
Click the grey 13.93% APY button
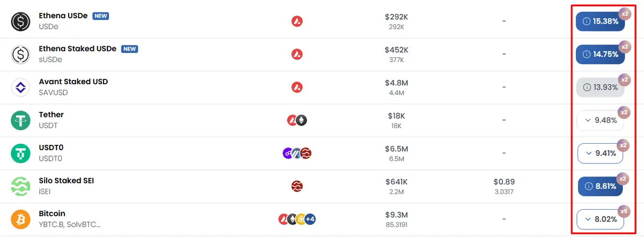pyautogui.click(x=601, y=87)
